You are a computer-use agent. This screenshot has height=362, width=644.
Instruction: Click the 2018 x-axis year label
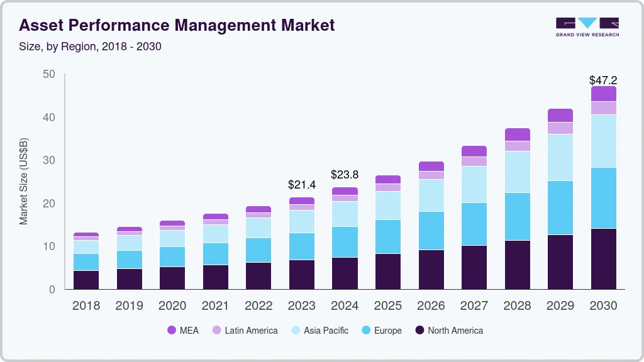tap(86, 305)
